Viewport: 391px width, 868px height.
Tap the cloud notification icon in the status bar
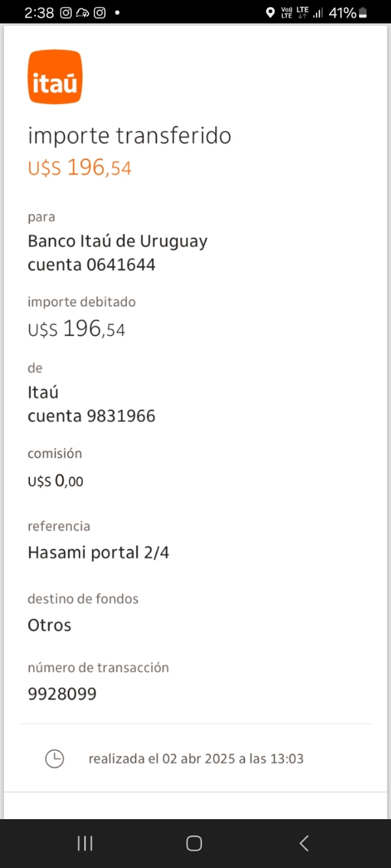[x=83, y=13]
